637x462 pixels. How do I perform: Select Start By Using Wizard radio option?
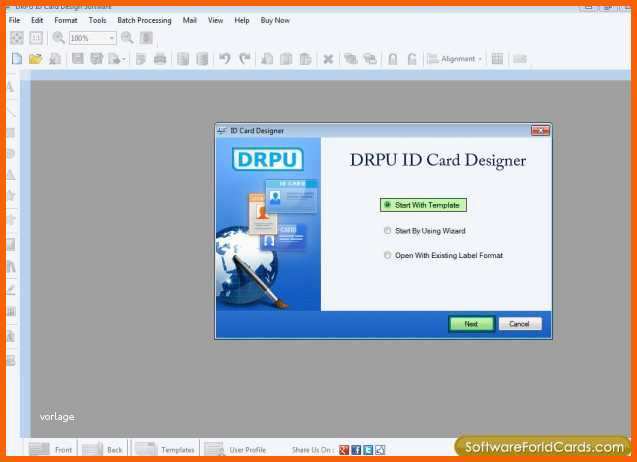425,231
